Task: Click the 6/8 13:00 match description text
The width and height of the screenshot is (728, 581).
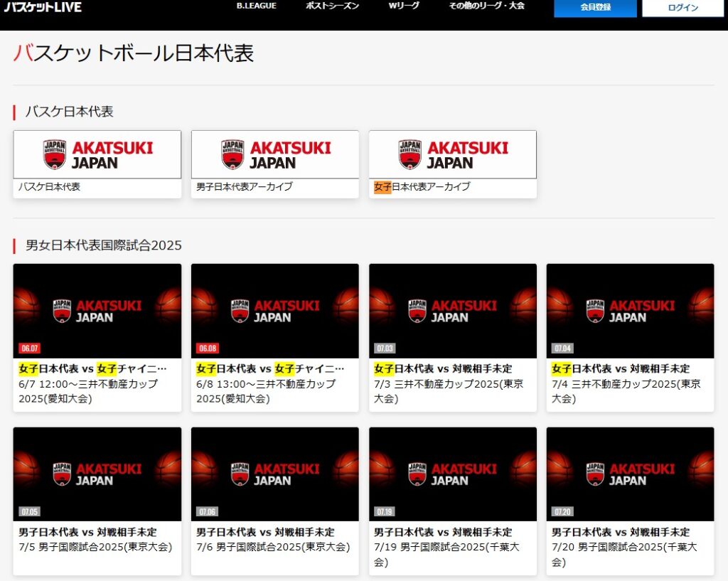Action: pos(266,391)
